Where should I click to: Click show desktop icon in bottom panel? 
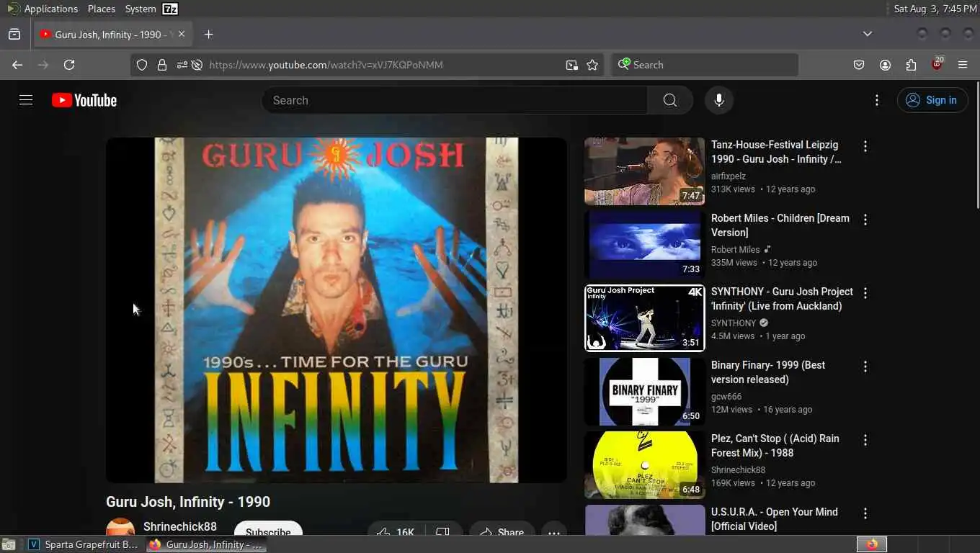click(x=9, y=544)
